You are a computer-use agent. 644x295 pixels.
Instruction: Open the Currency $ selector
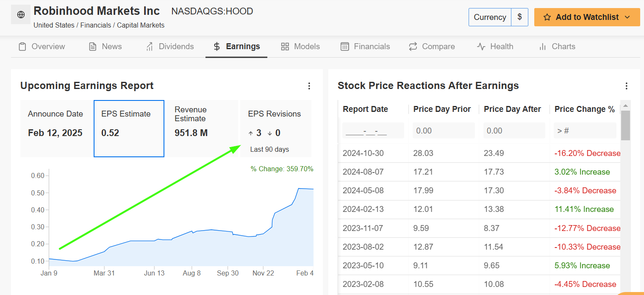(520, 17)
